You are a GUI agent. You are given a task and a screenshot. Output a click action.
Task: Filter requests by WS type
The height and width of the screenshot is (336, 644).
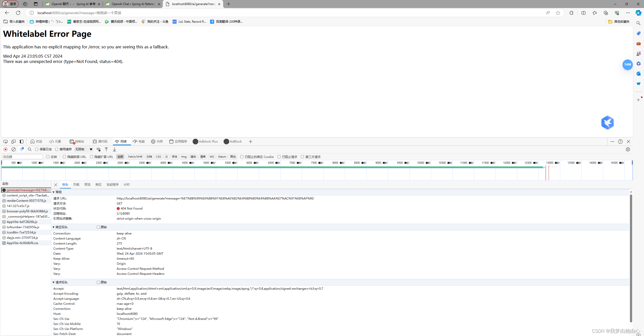tap(212, 157)
